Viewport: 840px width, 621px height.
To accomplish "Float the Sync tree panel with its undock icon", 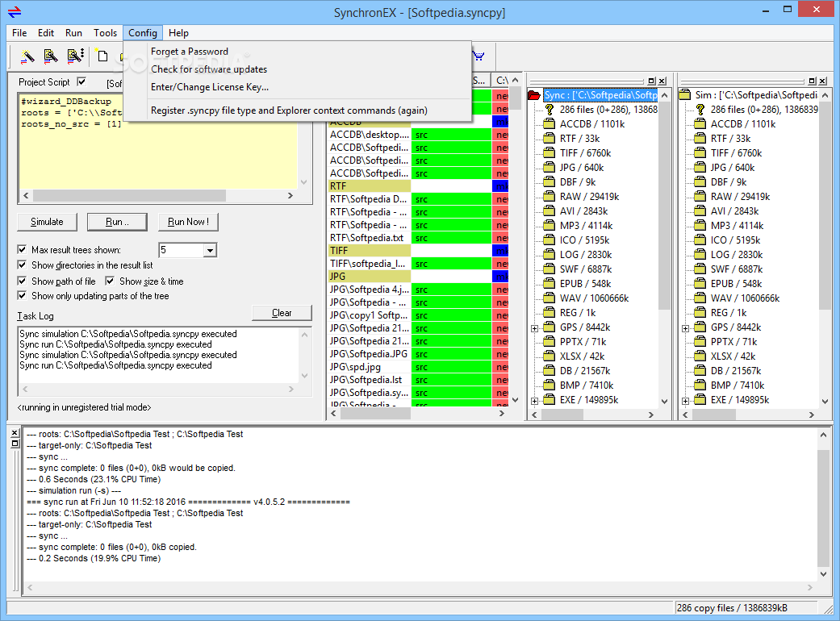I will [651, 81].
